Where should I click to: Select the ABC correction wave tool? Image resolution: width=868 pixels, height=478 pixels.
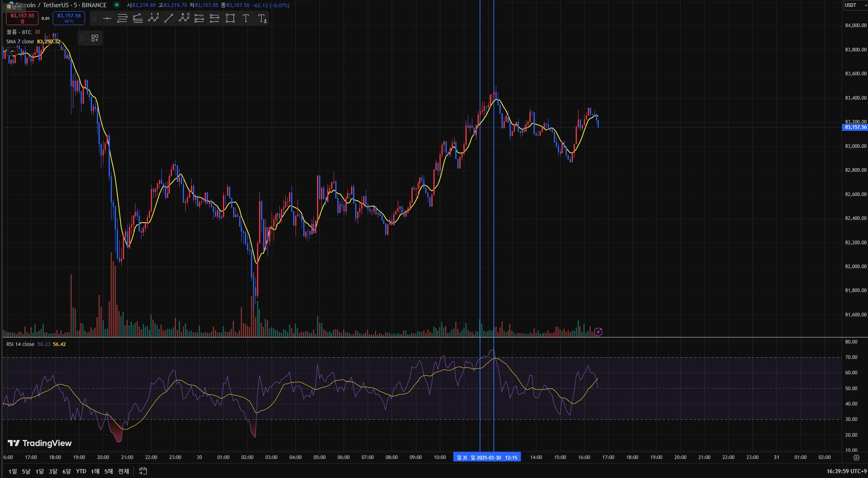[x=184, y=19]
